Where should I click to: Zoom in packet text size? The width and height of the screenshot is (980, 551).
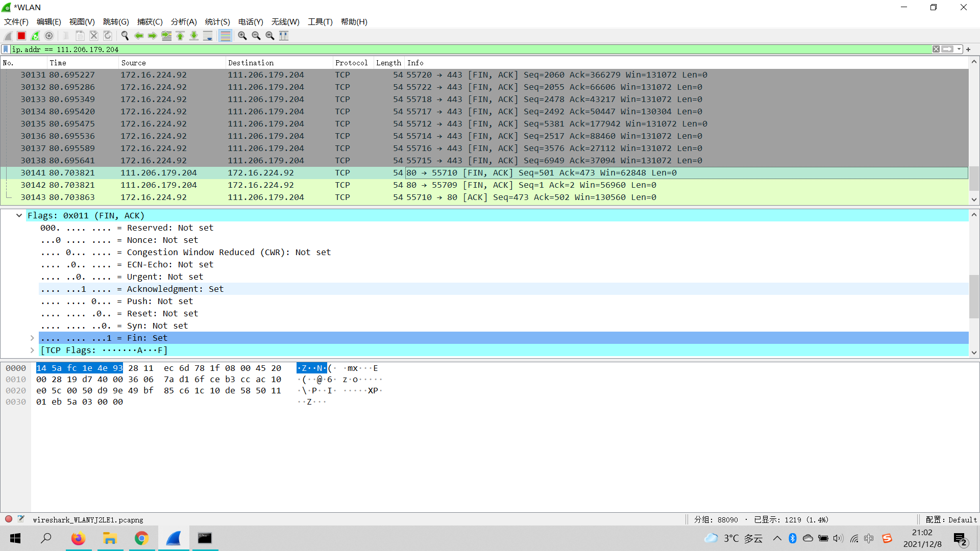(242, 36)
